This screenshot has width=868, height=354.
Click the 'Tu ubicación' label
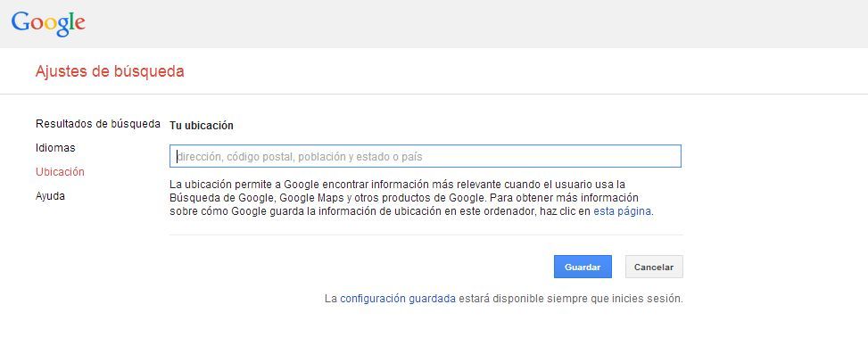[x=202, y=126]
